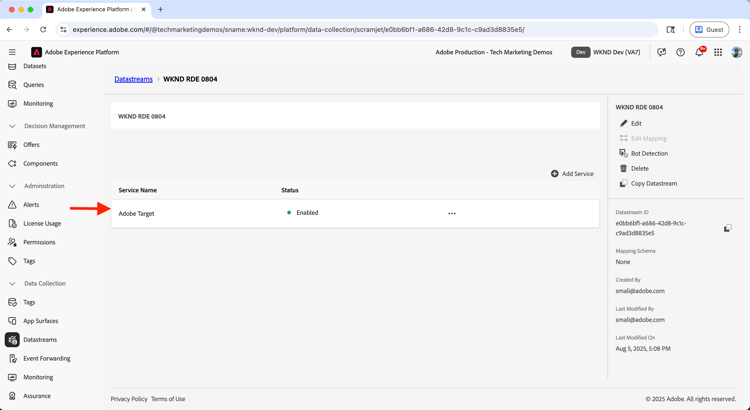Click Bot Detection in the right panel
This screenshot has width=750, height=410.
643,154
